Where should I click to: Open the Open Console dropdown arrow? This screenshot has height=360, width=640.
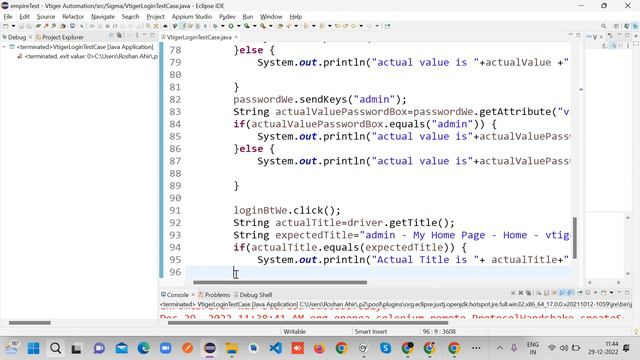tap(611, 293)
